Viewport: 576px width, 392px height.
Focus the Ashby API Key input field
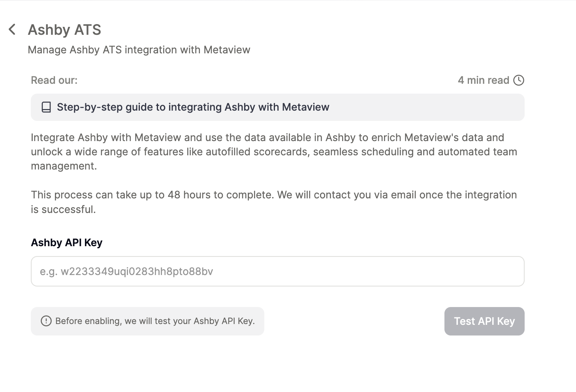pos(277,271)
